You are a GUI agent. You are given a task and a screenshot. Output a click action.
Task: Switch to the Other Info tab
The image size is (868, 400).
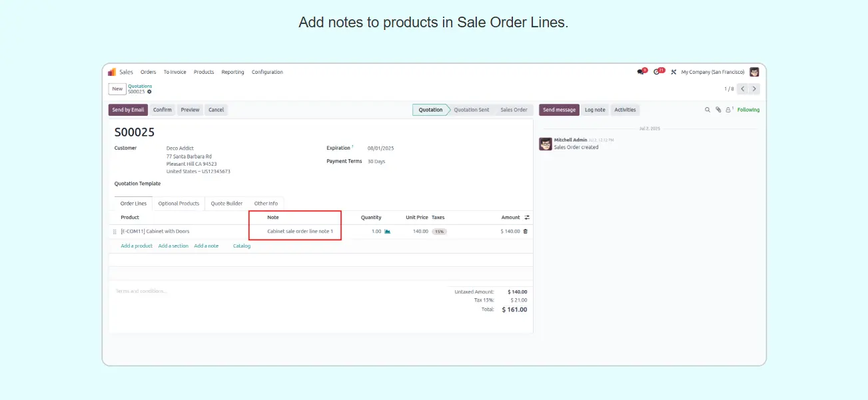(266, 204)
